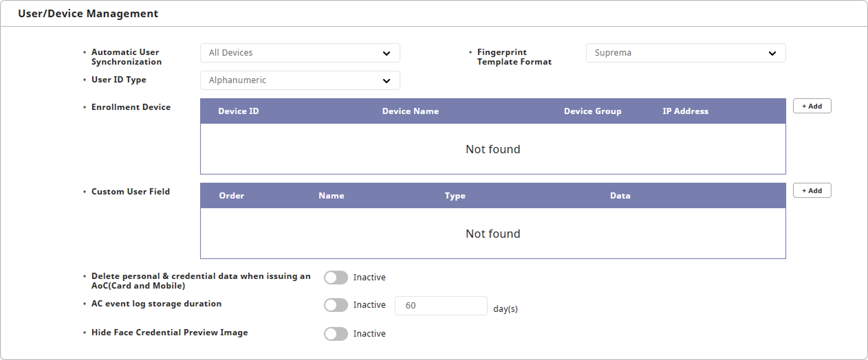The width and height of the screenshot is (868, 360).
Task: Expand the Fingerprint Template Format dropdown
Action: [x=685, y=53]
